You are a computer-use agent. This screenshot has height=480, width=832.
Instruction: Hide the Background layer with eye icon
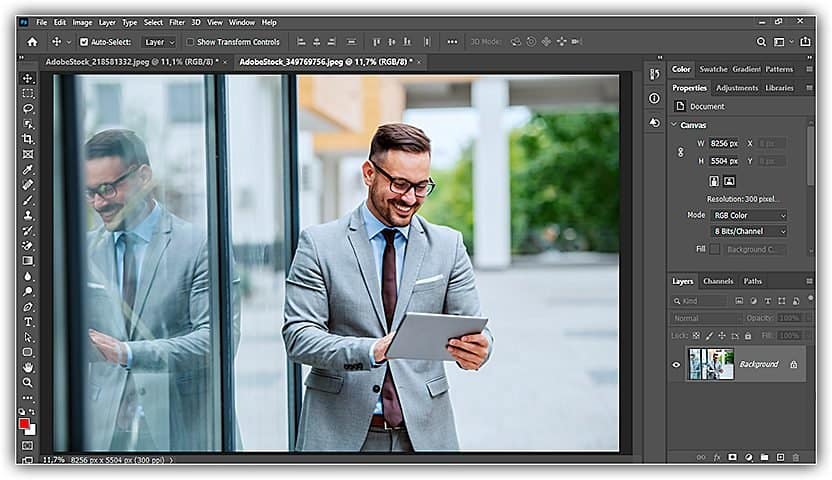(676, 365)
